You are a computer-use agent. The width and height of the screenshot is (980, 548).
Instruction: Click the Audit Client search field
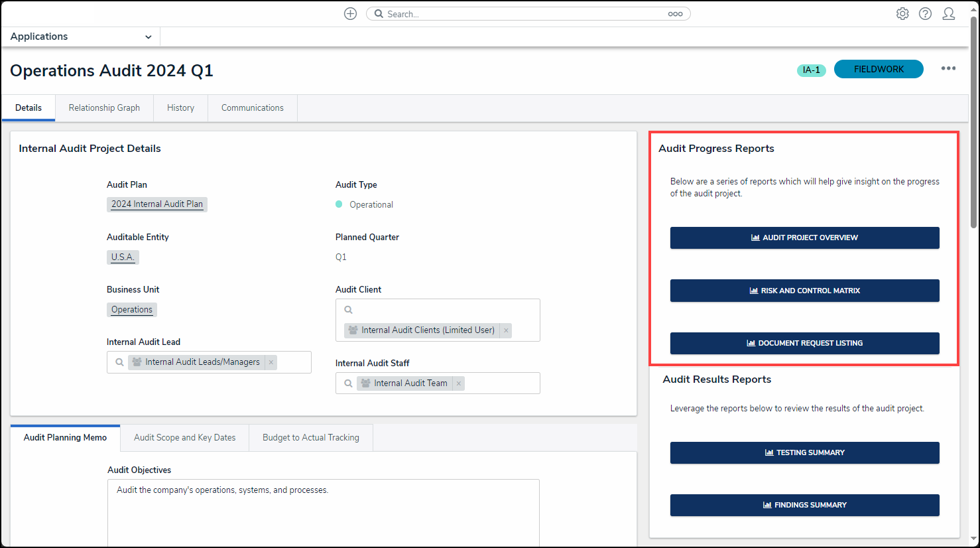(438, 310)
